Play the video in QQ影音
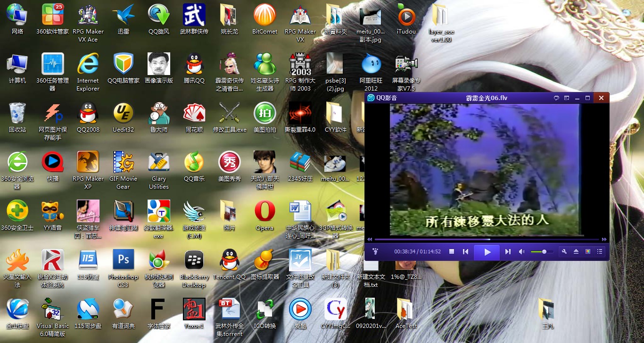 (487, 252)
